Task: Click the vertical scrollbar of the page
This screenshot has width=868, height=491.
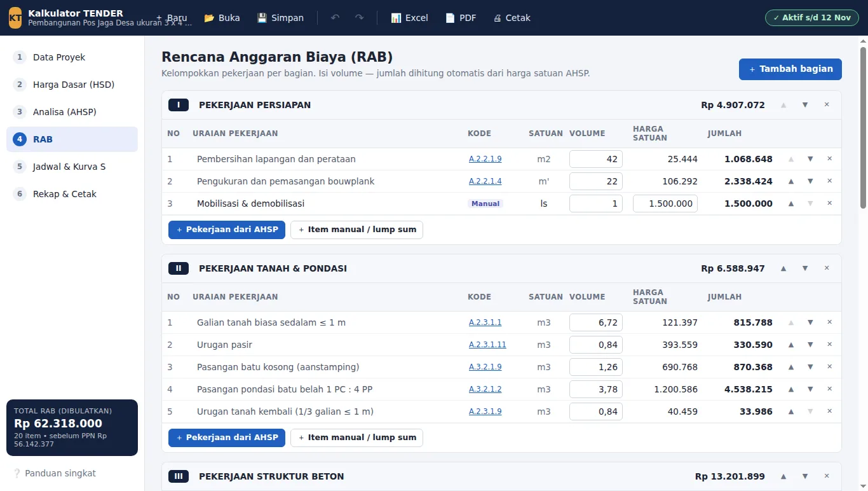Action: pos(863,127)
